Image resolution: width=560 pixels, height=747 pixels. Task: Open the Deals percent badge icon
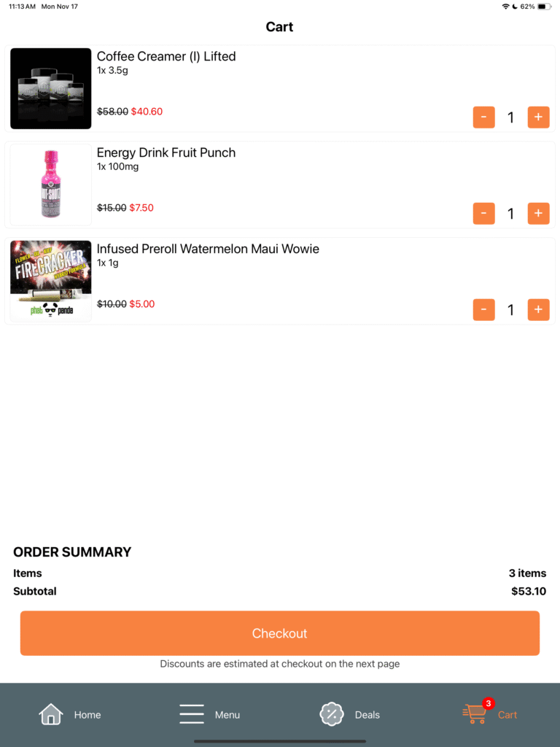[x=332, y=714]
